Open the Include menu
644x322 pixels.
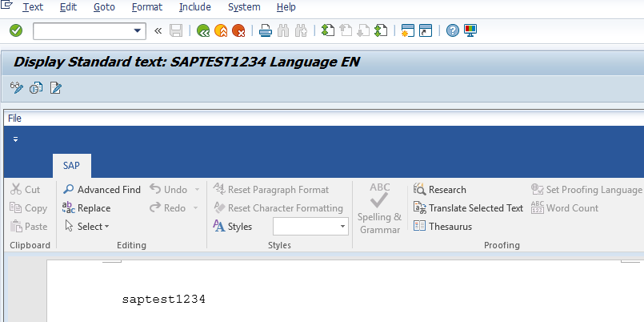click(x=195, y=7)
